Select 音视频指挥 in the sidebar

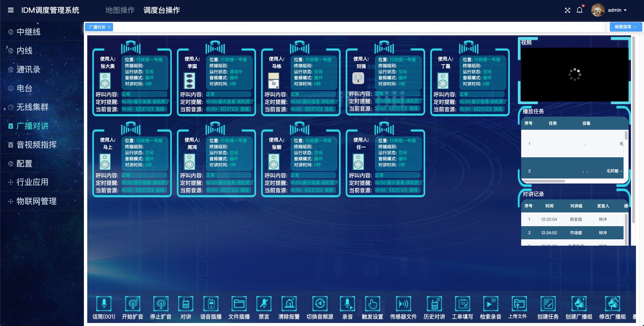(x=36, y=145)
